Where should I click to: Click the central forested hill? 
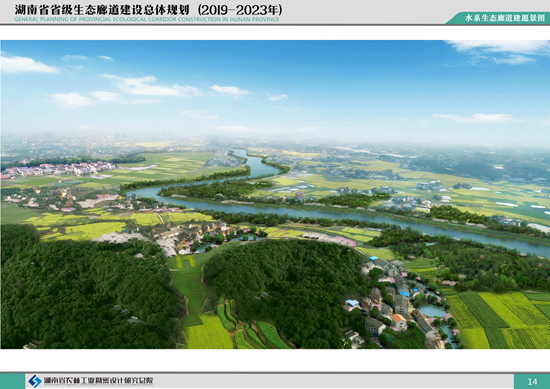click(x=283, y=287)
